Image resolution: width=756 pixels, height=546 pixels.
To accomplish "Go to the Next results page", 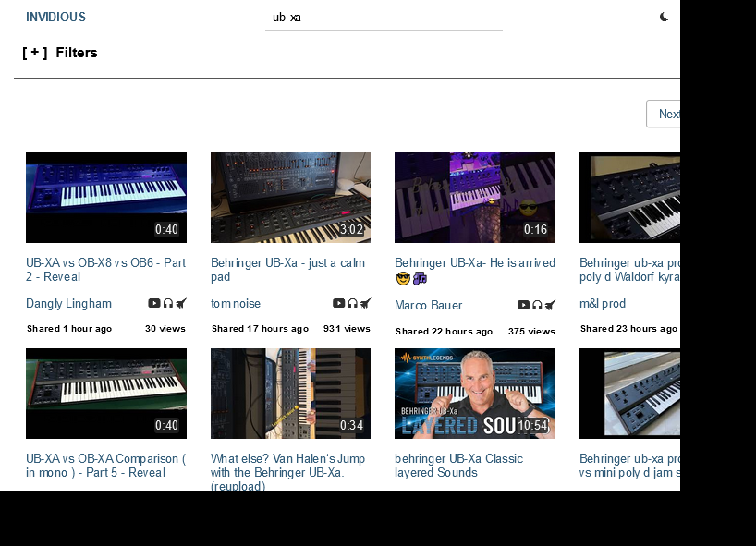I will [x=664, y=114].
